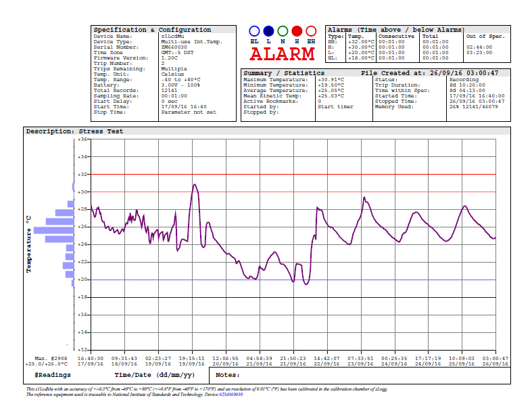Click the Maximum Temperature value +30.91°C
532x400 pixels.
331,79
